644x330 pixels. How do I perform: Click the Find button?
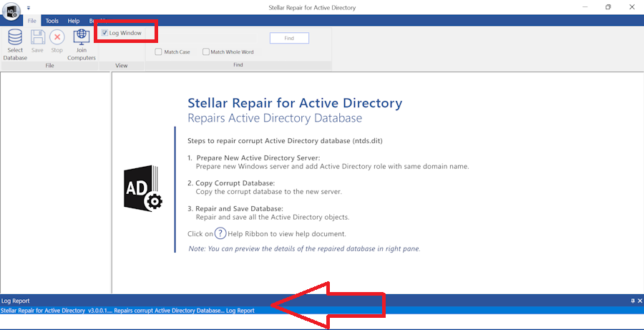click(289, 38)
